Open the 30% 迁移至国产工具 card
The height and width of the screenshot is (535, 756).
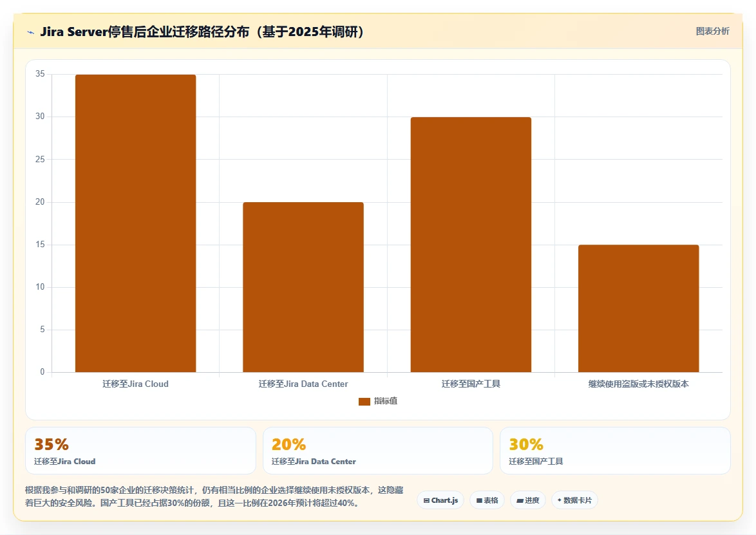click(615, 451)
